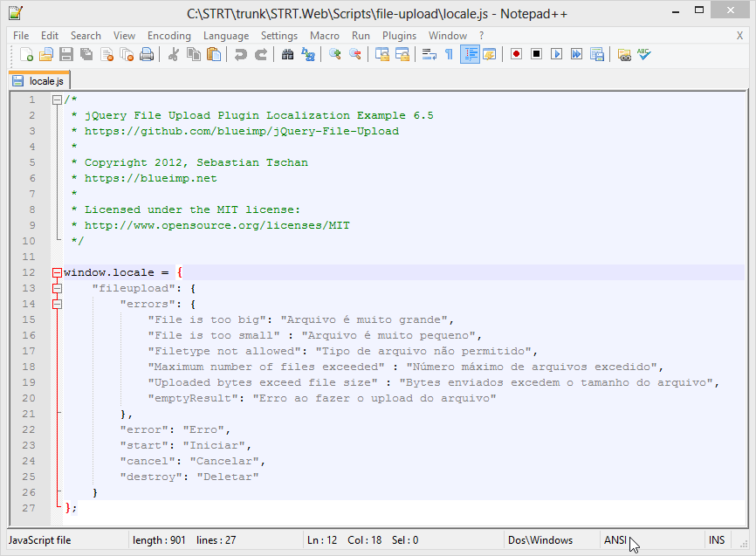
Task: Collapse the "errors" fold at line 14
Action: coord(57,304)
